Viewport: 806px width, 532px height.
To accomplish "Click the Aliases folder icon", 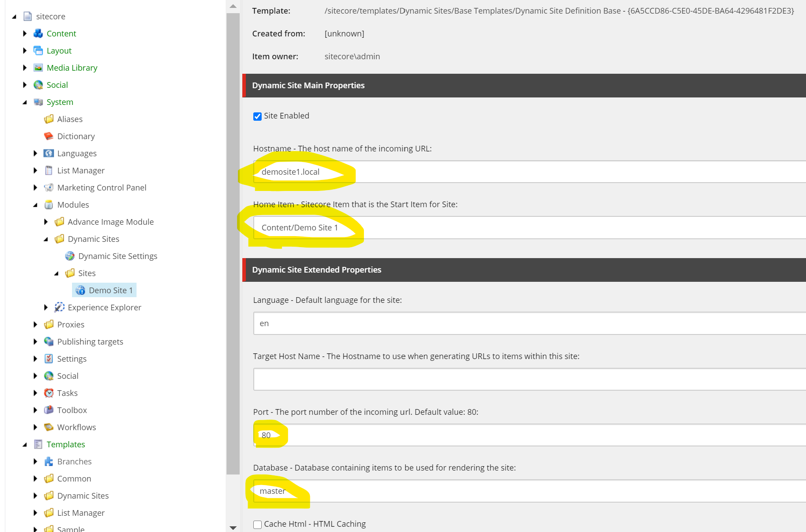I will pos(49,119).
